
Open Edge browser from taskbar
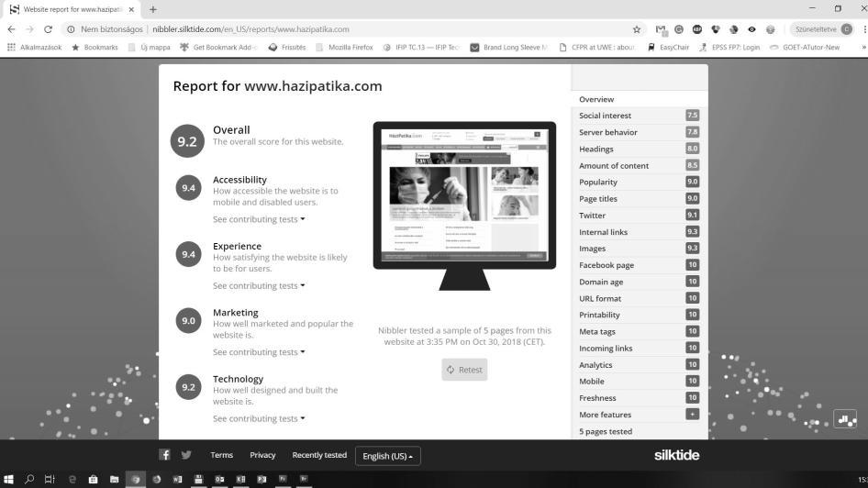(72, 479)
